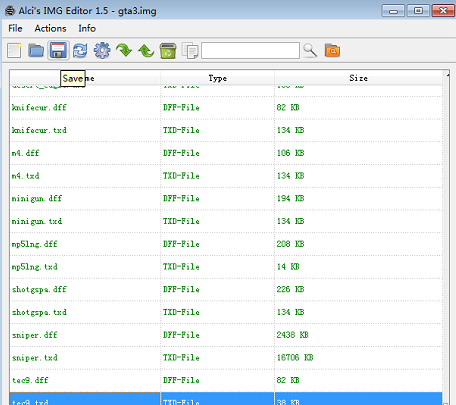The image size is (456, 405).
Task: Delete entry with green recycle bin icon
Action: 168,51
